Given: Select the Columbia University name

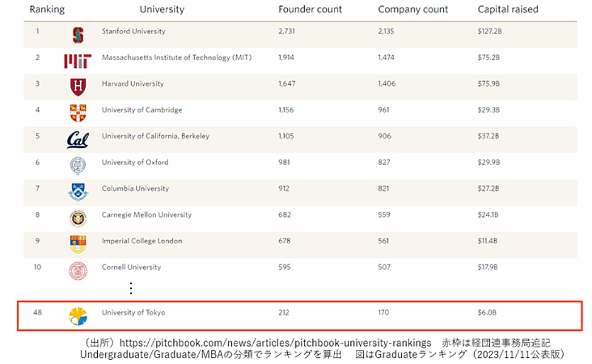Looking at the screenshot, I should 135,189.
